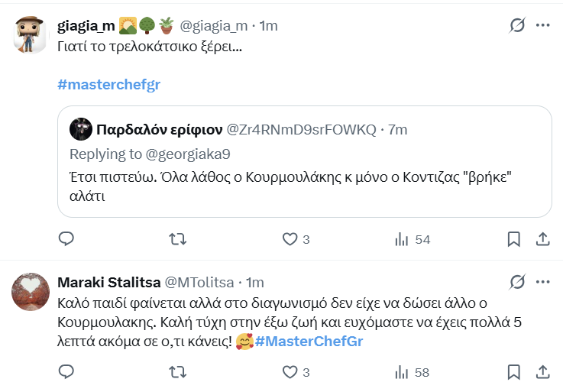
Task: Like giagia_m's tweet
Action: [290, 240]
